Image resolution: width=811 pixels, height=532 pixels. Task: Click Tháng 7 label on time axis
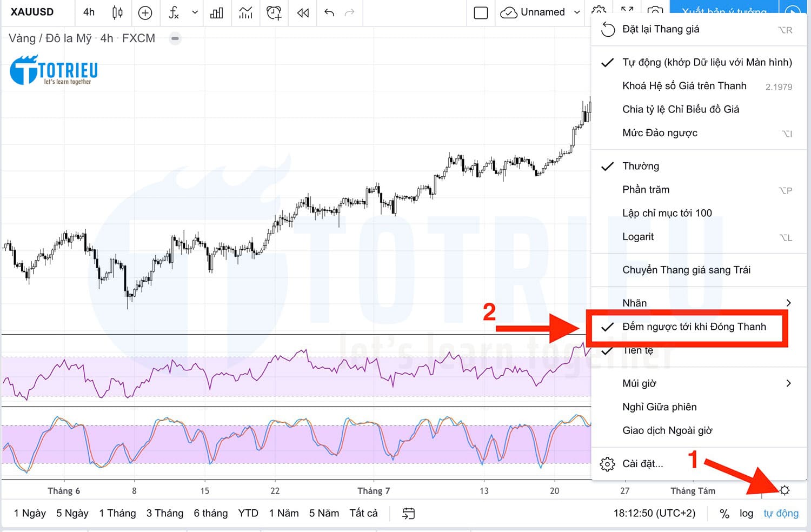coord(374,491)
